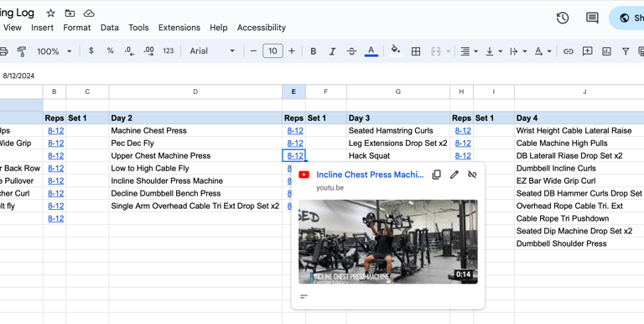The width and height of the screenshot is (644, 324).
Task: Click 8-12 link in Pec Dec Fly row
Action: [295, 143]
